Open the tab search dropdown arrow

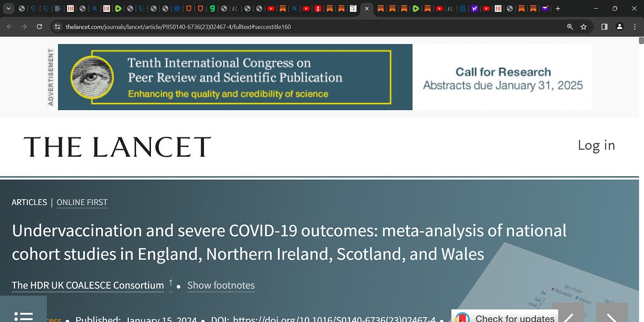tap(9, 9)
